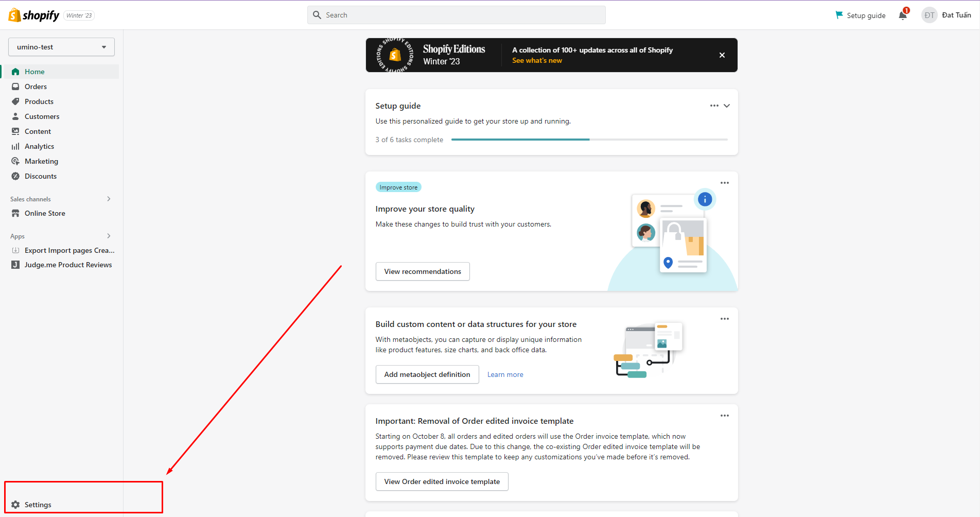This screenshot has width=980, height=517.
Task: Open the Home icon in sidebar
Action: tap(15, 72)
